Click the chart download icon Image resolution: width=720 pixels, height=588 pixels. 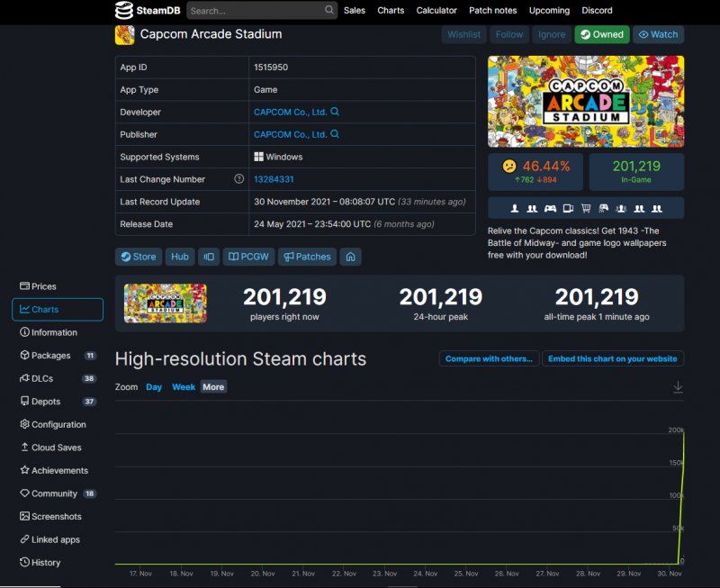[678, 386]
